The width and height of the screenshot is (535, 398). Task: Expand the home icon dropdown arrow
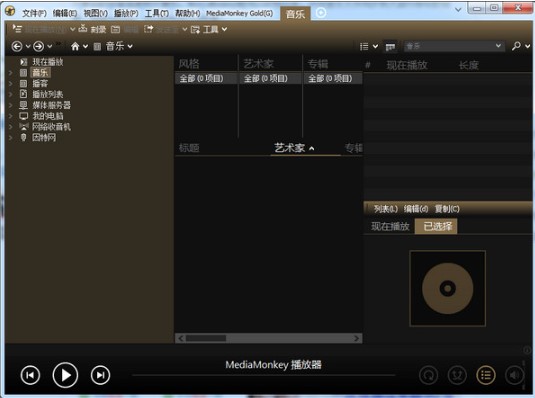[x=85, y=46]
